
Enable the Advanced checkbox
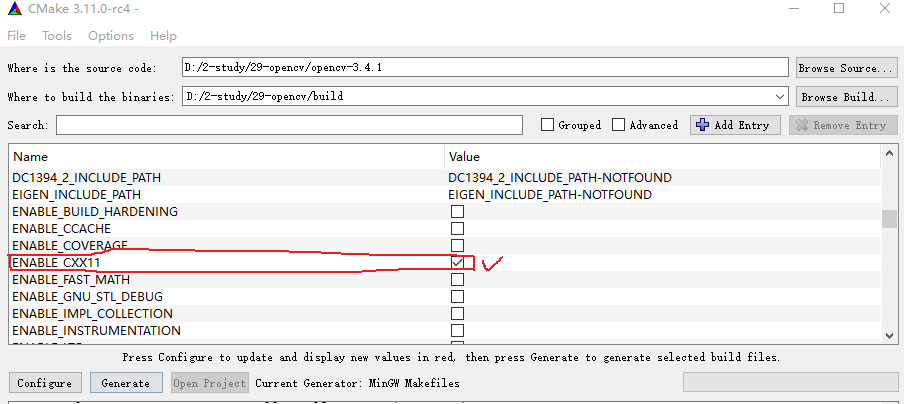(x=619, y=125)
